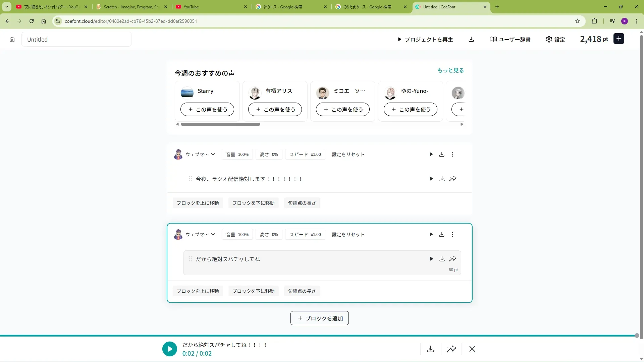
Task: Open the 音量 100% control in the second block
Action: pos(237,235)
